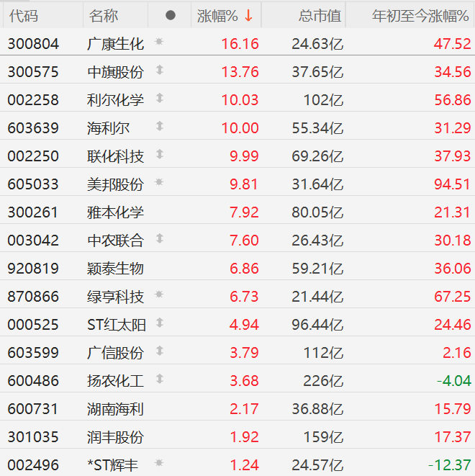Click year-to-date value 94.51
This screenshot has height=476, width=475.
[x=452, y=184]
